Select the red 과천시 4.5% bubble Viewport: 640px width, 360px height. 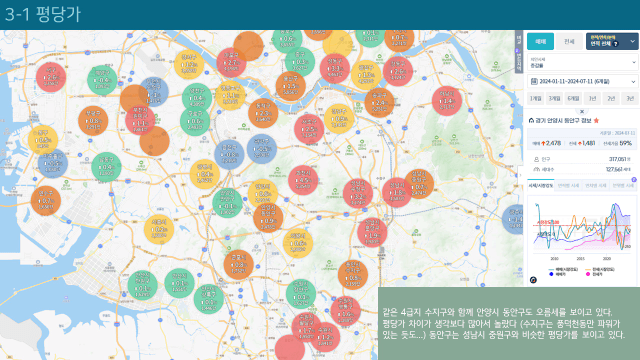(303, 180)
